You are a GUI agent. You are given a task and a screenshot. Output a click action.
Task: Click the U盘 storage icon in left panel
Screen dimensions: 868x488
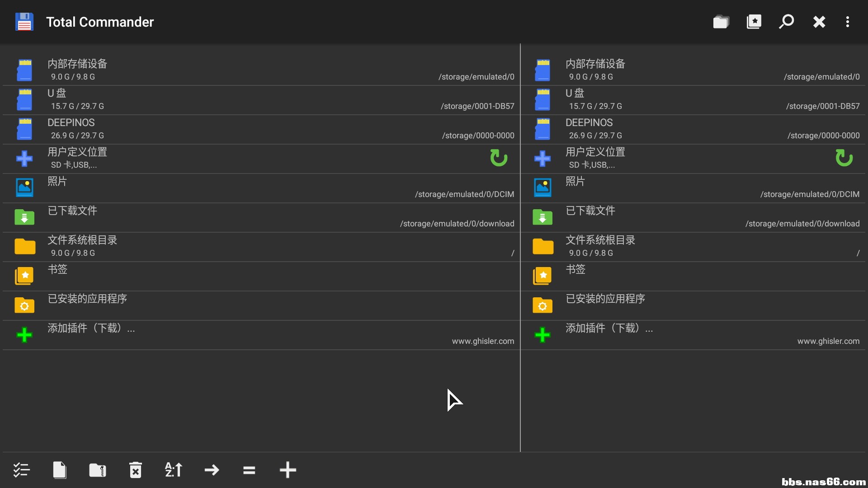[x=25, y=99]
